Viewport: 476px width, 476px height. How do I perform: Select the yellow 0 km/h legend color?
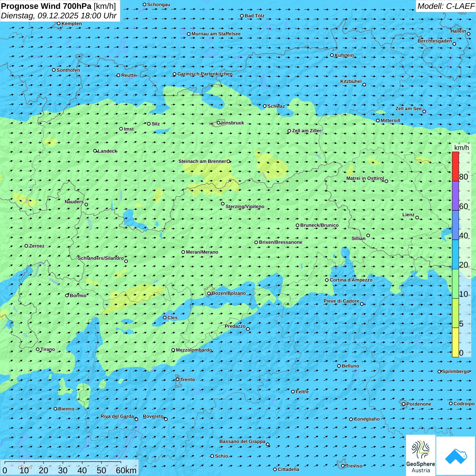pos(455,342)
